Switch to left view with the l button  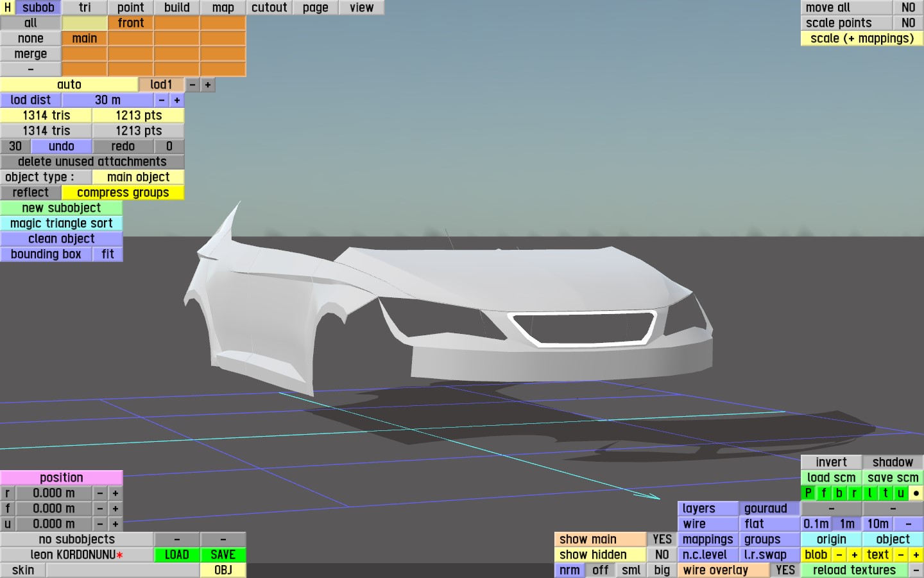(870, 493)
